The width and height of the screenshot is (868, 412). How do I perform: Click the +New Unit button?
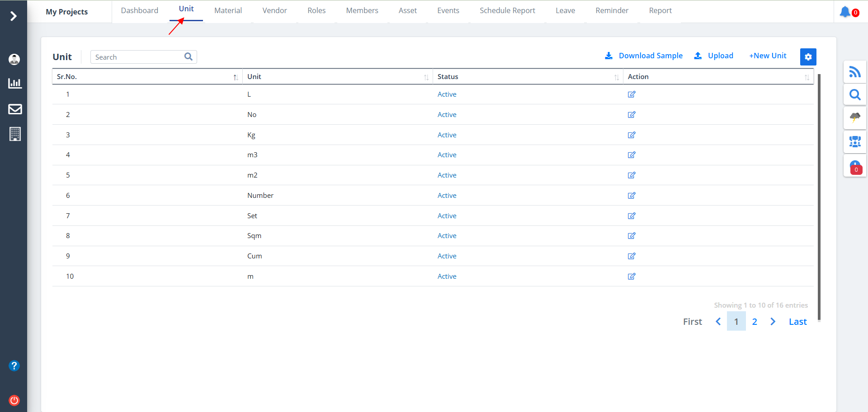click(x=768, y=56)
